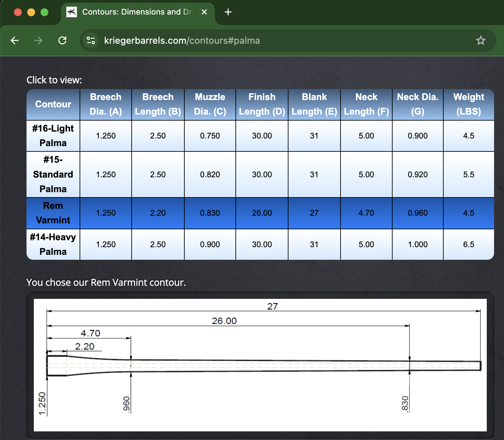Viewport: 504px width, 440px height.
Task: Click the .830 dimension in the drawing
Action: pyautogui.click(x=405, y=404)
